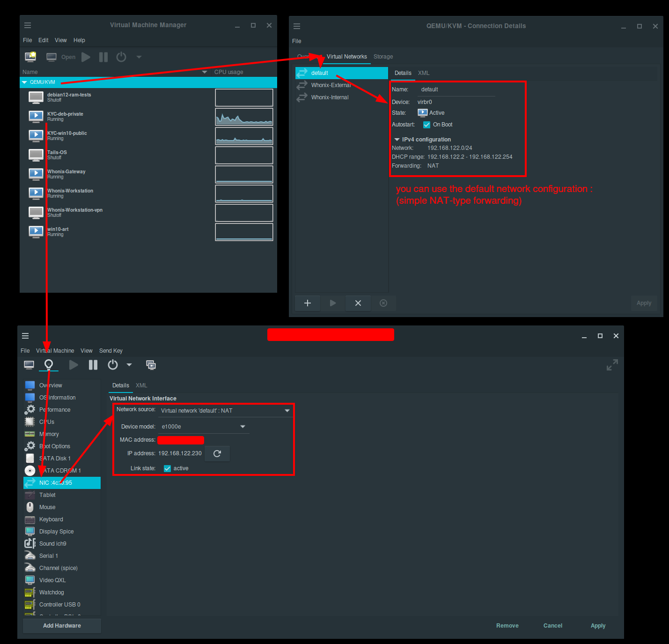Click the Pause icon in the VM window toolbar

93,365
